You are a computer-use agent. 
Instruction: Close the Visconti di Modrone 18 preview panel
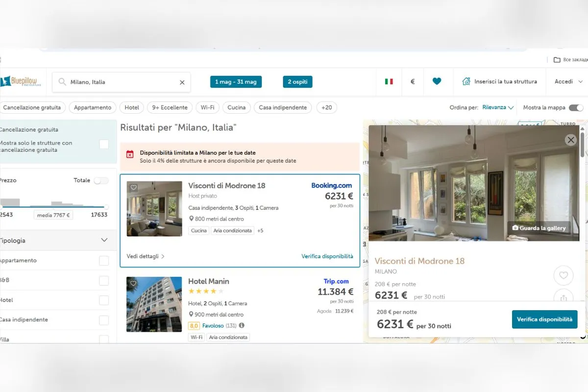[570, 140]
